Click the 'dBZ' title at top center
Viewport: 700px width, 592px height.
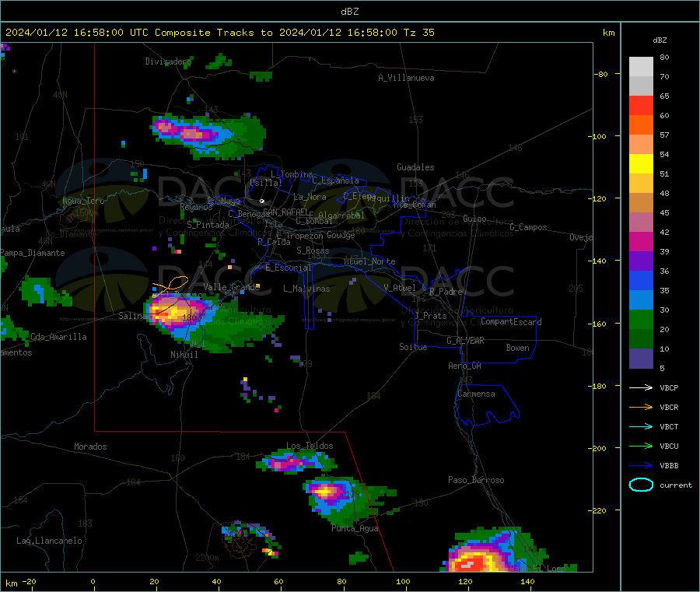click(x=349, y=12)
